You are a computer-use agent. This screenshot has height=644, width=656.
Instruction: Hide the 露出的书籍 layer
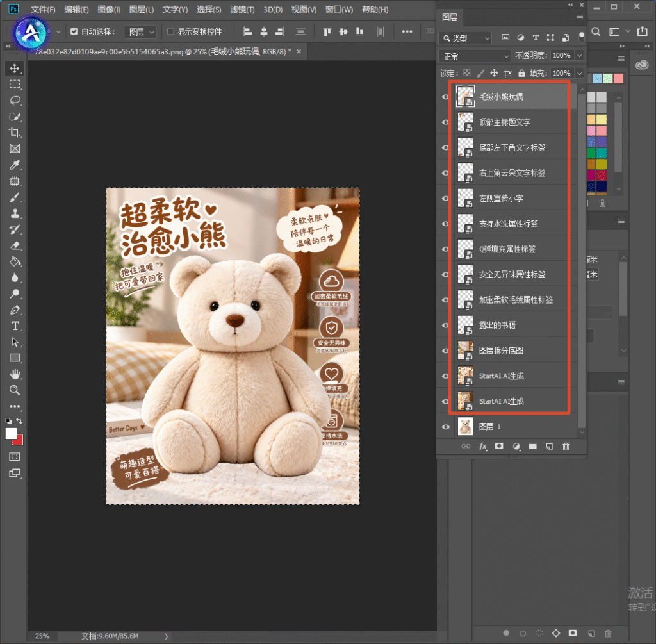tap(445, 325)
